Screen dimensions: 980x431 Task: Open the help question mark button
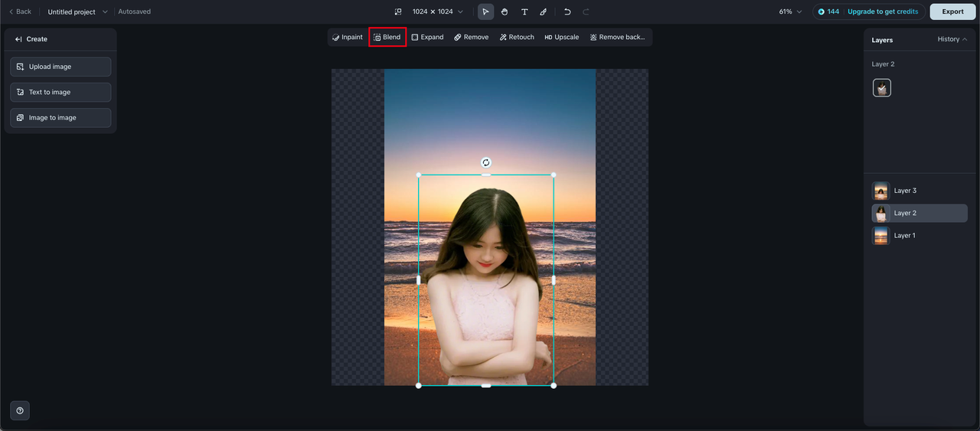(x=20, y=410)
